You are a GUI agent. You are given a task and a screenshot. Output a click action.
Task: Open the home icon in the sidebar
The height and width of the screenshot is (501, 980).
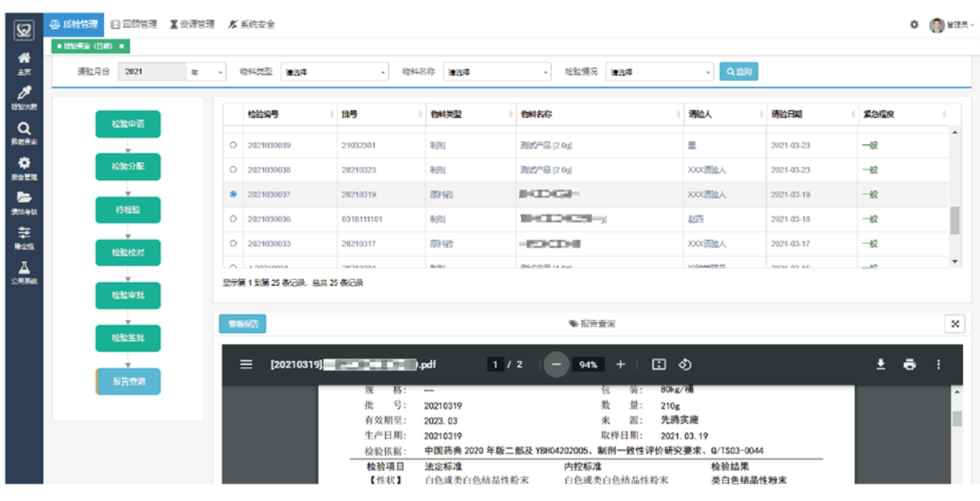tap(24, 58)
